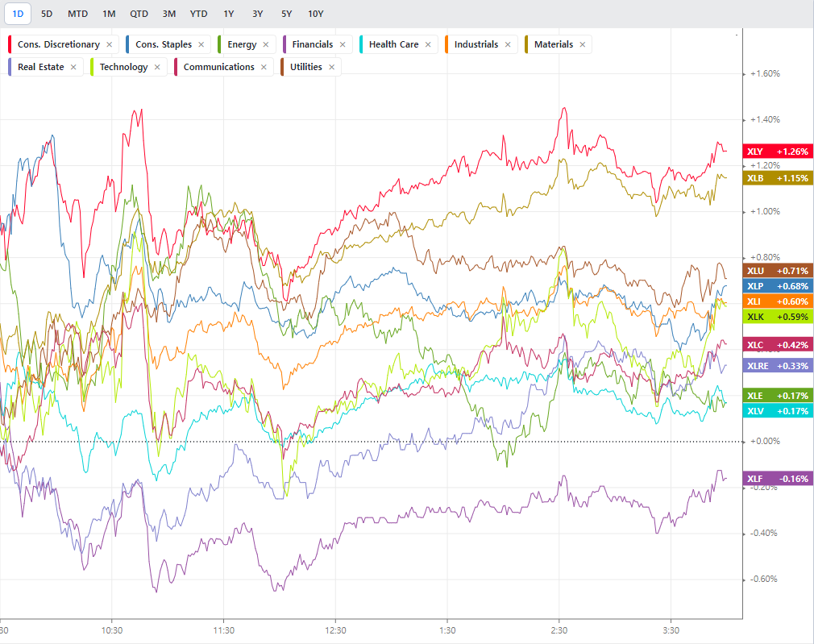Click the red Cons. Discretionary color swatch

[x=10, y=45]
